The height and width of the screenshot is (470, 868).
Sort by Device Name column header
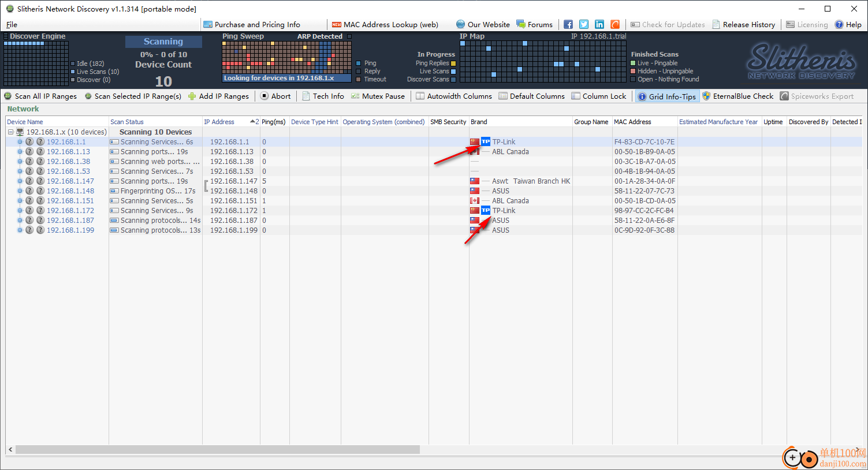tap(57, 122)
